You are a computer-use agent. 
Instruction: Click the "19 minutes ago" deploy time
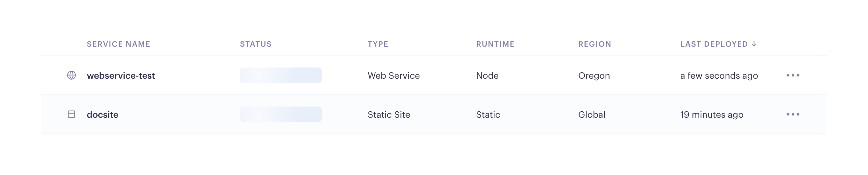point(711,115)
